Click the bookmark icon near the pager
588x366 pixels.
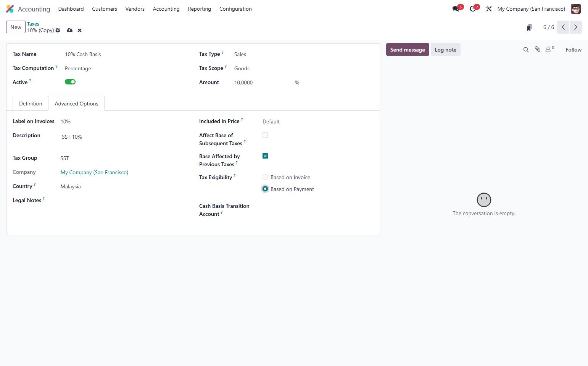529,28
